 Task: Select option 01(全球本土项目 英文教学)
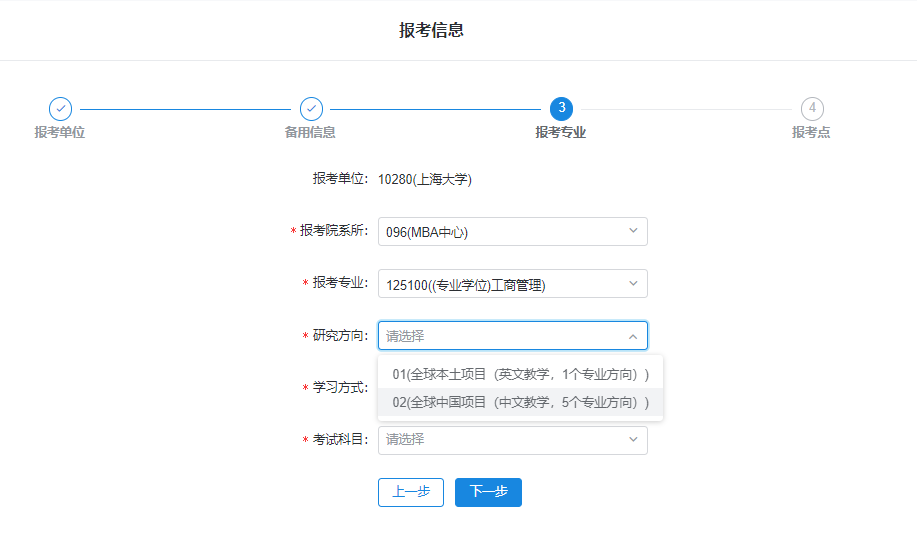[x=520, y=374]
